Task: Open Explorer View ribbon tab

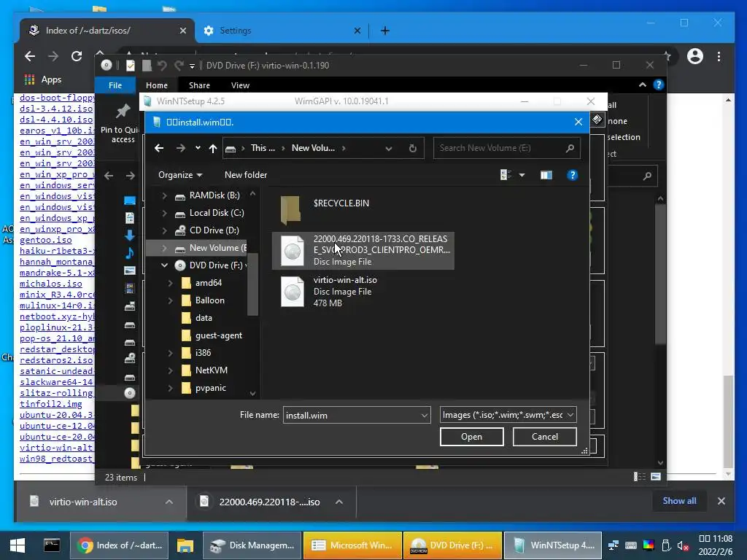Action: click(x=240, y=85)
